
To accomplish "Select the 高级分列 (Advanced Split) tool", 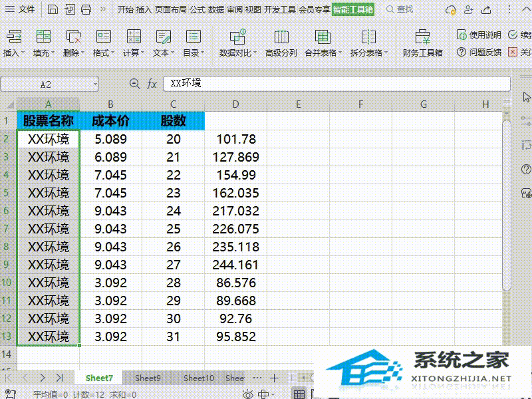I will click(x=281, y=40).
